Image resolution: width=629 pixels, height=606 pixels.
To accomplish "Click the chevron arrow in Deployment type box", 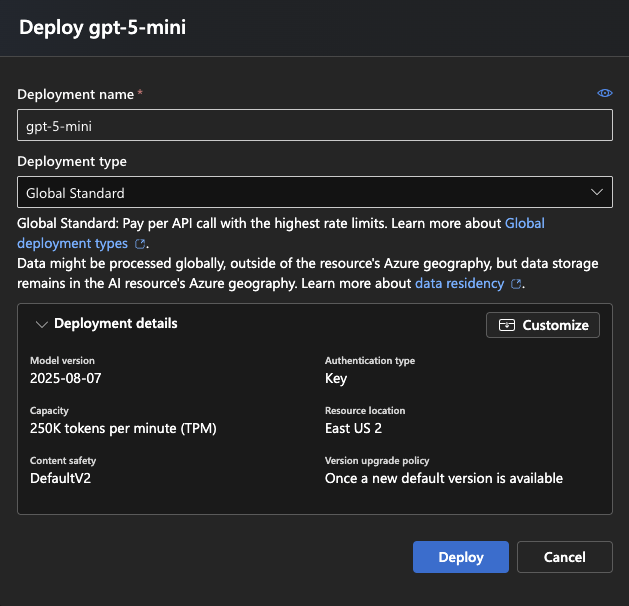I will (x=597, y=192).
